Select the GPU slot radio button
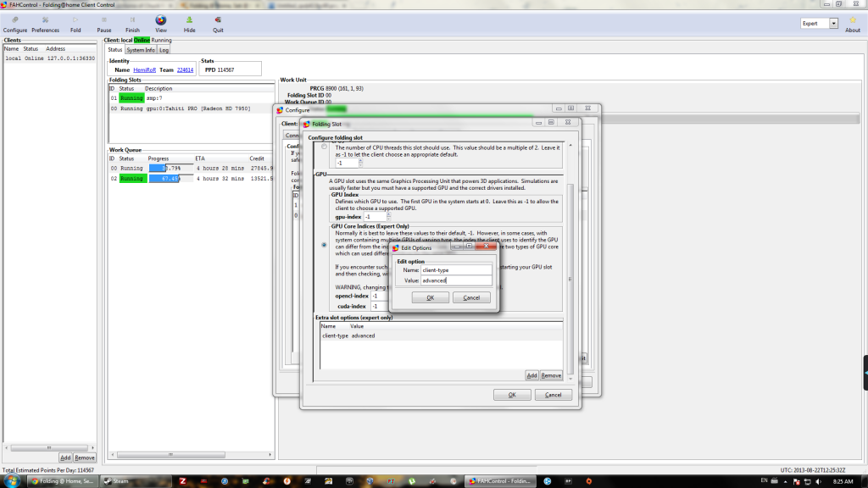This screenshot has width=868, height=488. tap(324, 245)
